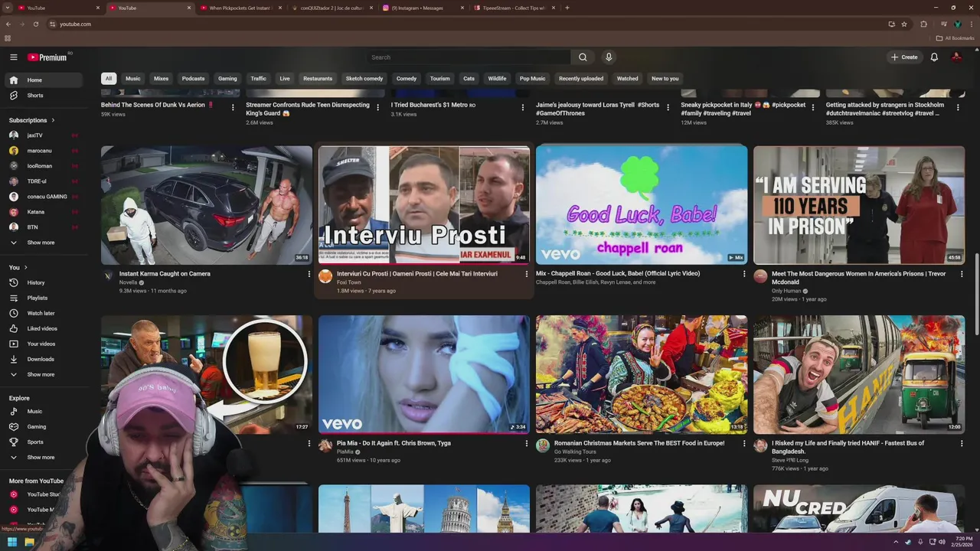Open Playlists in the sidebar
980x551 pixels.
pos(44,298)
